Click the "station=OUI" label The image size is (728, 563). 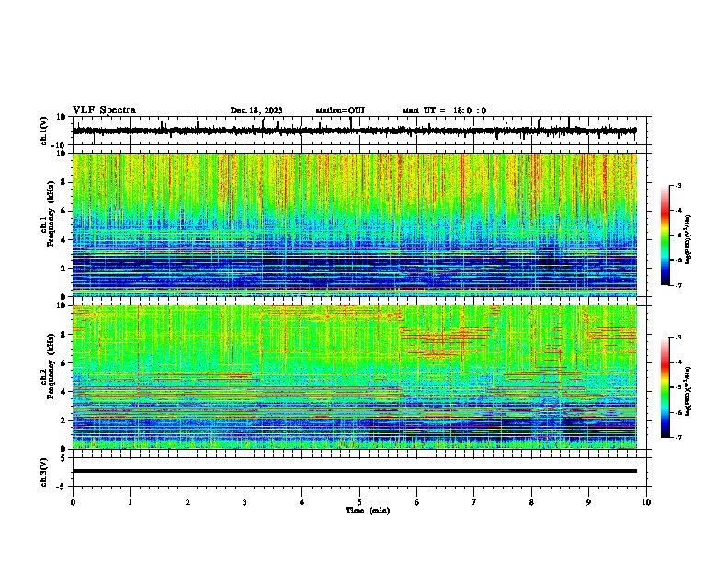point(340,110)
